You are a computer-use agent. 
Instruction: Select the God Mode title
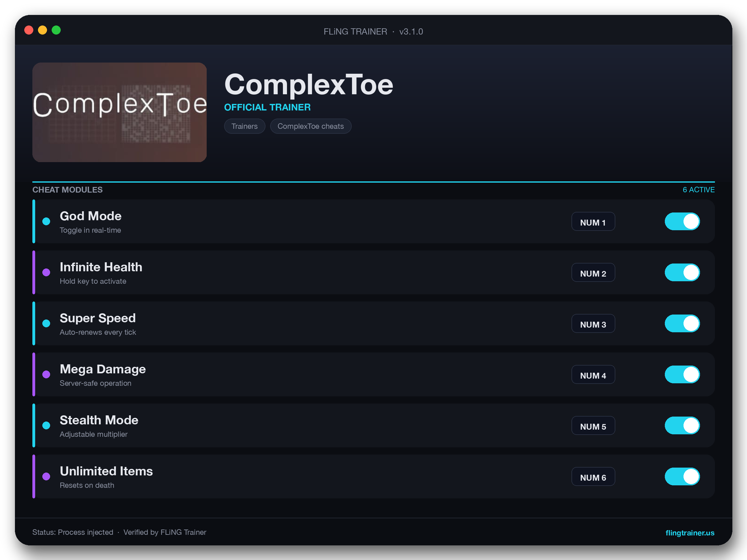[x=91, y=216]
